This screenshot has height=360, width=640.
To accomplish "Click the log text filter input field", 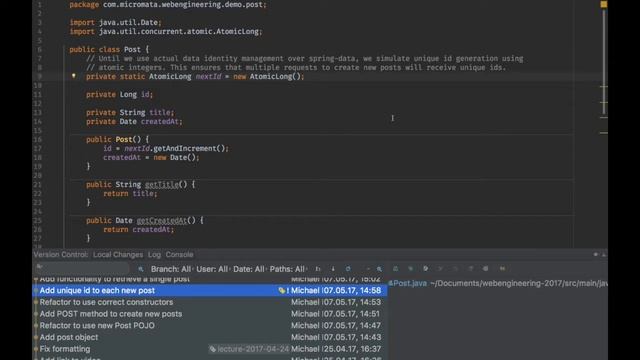I will [x=82, y=268].
